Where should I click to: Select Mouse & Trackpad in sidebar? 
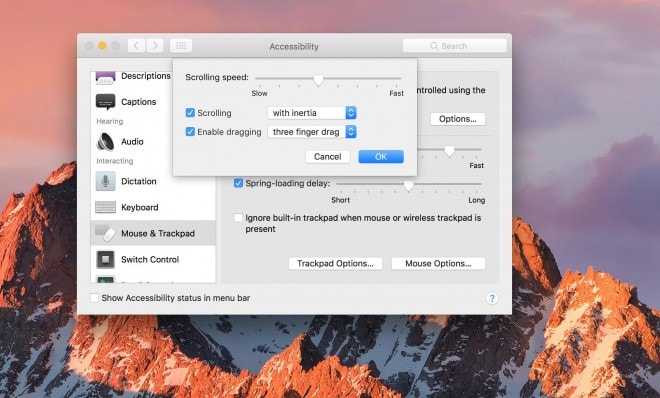pyautogui.click(x=153, y=233)
